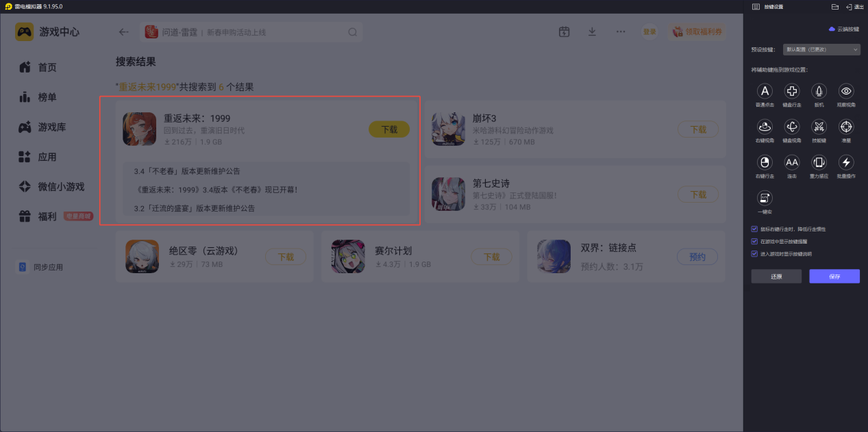Image resolution: width=868 pixels, height=432 pixels.
Task: Open the 预设按键 preset dropdown
Action: click(x=821, y=49)
